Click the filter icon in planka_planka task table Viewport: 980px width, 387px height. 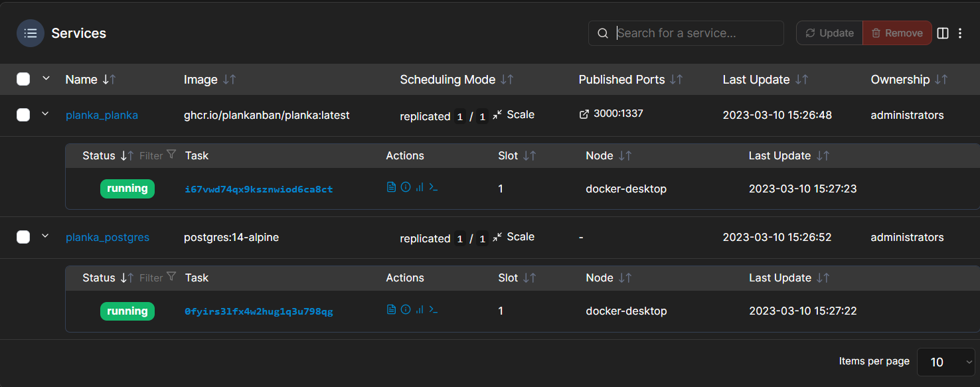point(172,154)
